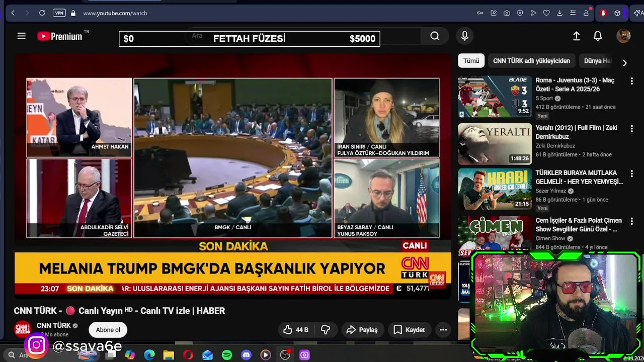Open Cem İşçiler & Fazlı Polat title link
The height and width of the screenshot is (362, 644).
pyautogui.click(x=579, y=225)
